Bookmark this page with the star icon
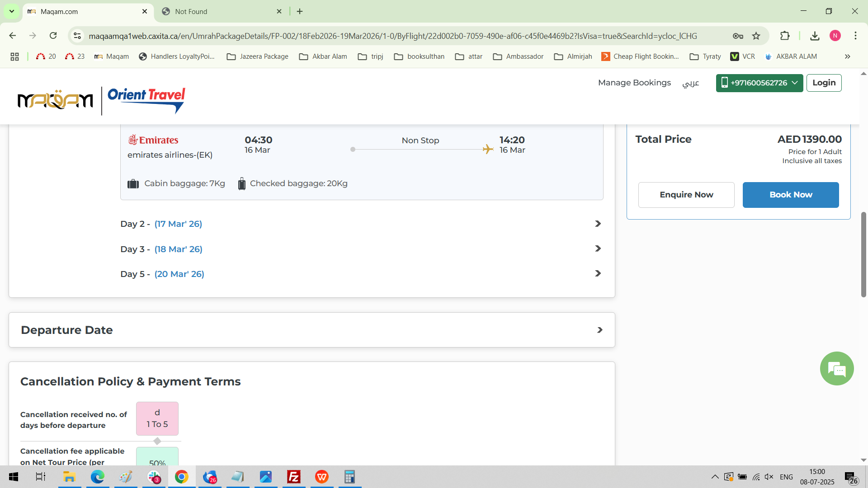 756,36
